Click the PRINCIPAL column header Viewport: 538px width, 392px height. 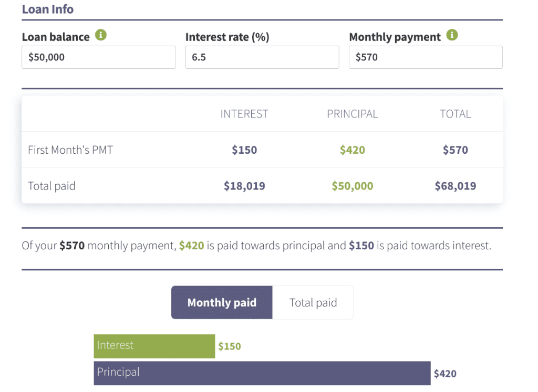click(353, 113)
